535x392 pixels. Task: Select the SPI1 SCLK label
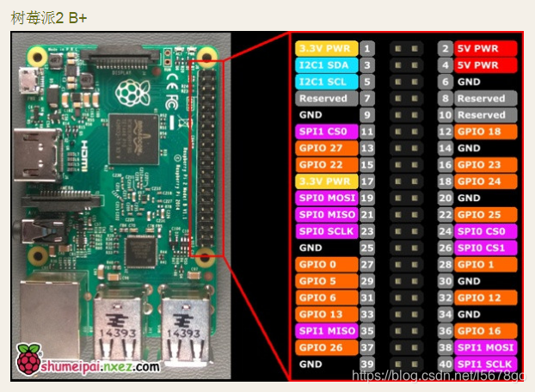click(x=485, y=364)
